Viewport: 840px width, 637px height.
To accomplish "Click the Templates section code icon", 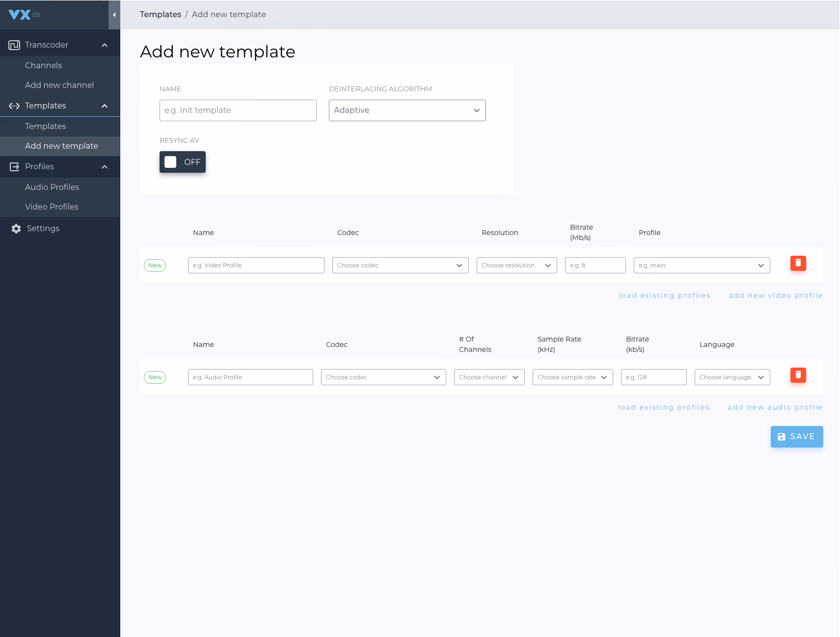I will coord(14,106).
